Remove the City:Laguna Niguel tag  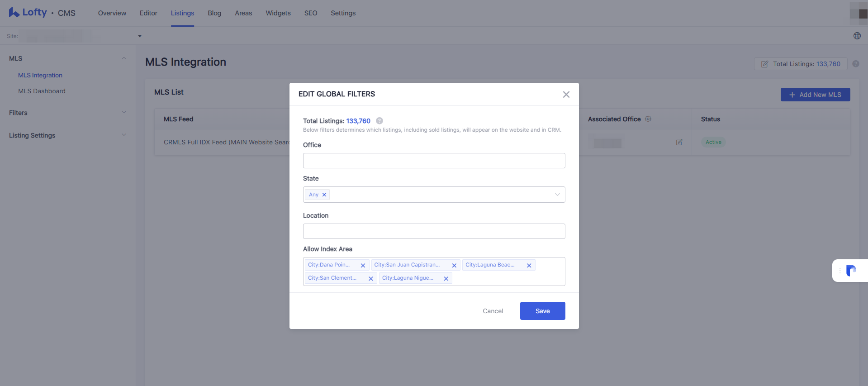pyautogui.click(x=446, y=278)
